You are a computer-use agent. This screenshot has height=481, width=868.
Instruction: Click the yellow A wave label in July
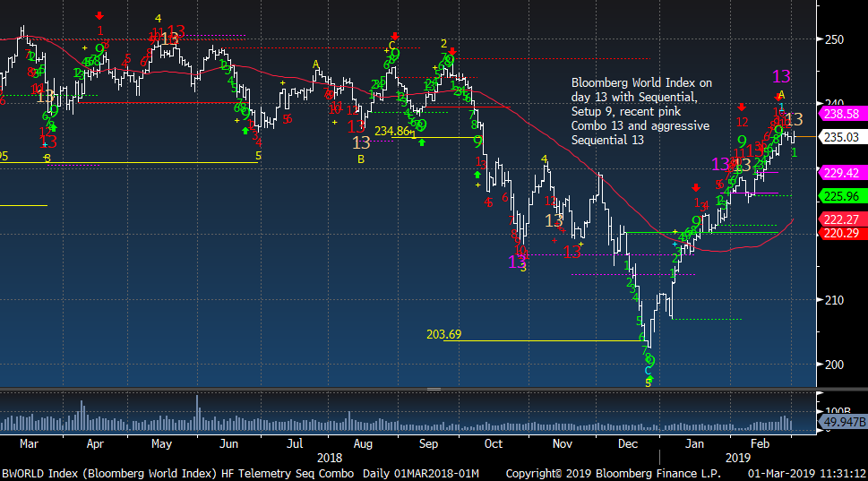coord(315,64)
